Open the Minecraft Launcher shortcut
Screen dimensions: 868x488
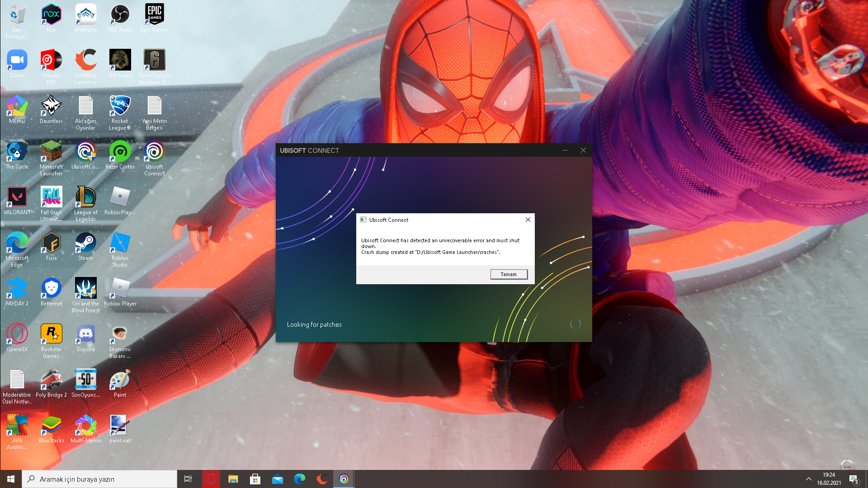click(x=51, y=155)
